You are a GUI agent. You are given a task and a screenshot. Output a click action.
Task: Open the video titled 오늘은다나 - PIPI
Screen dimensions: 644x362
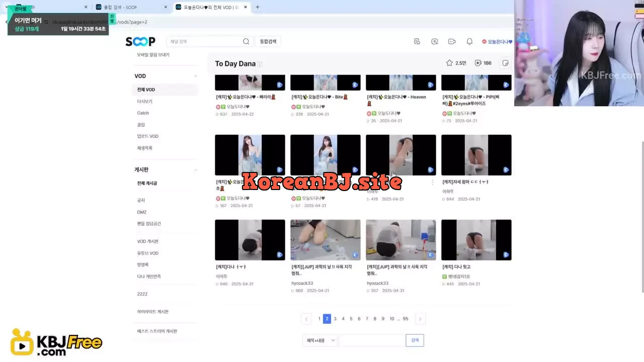471,100
